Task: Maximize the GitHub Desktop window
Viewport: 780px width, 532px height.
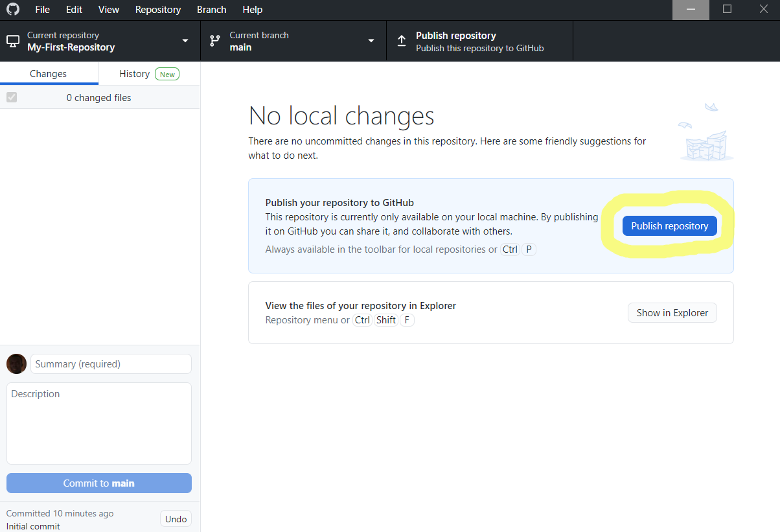Action: pos(728,10)
